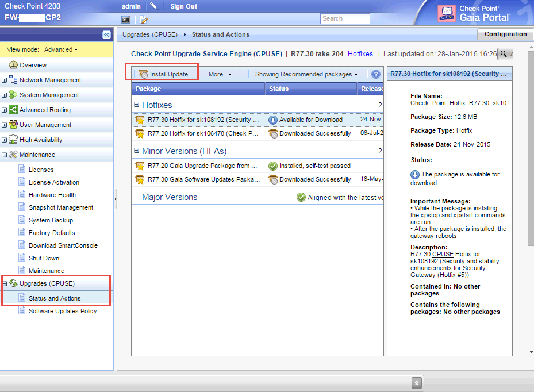
Task: Open Shut Down page
Action: click(44, 258)
